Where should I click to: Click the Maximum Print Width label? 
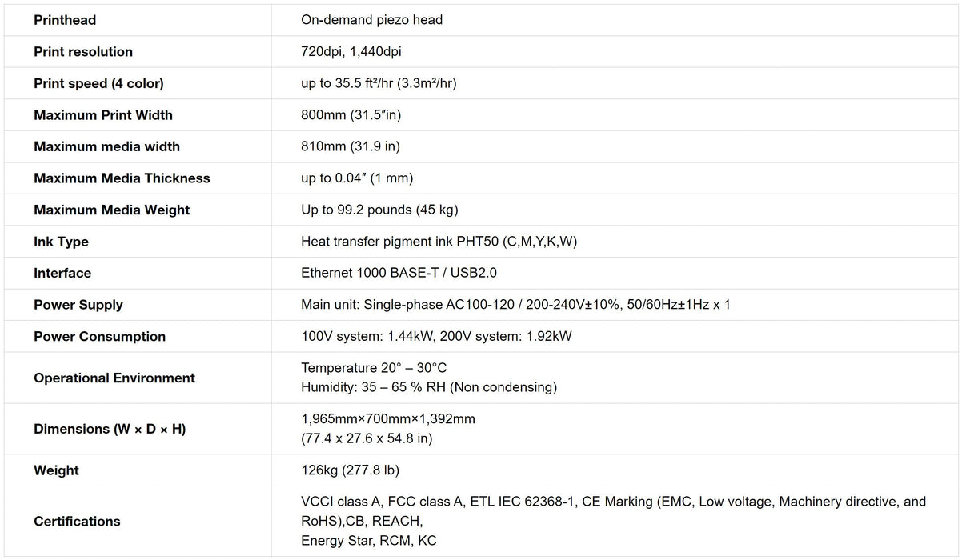(x=103, y=115)
